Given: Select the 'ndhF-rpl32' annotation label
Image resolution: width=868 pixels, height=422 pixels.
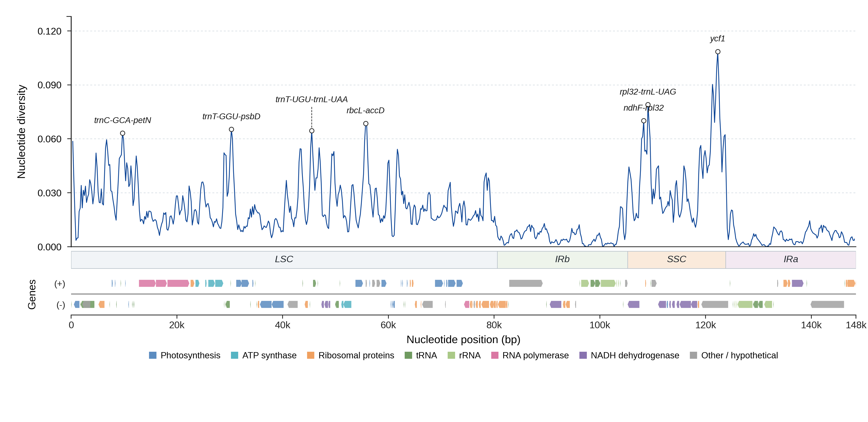Looking at the screenshot, I should tap(643, 108).
